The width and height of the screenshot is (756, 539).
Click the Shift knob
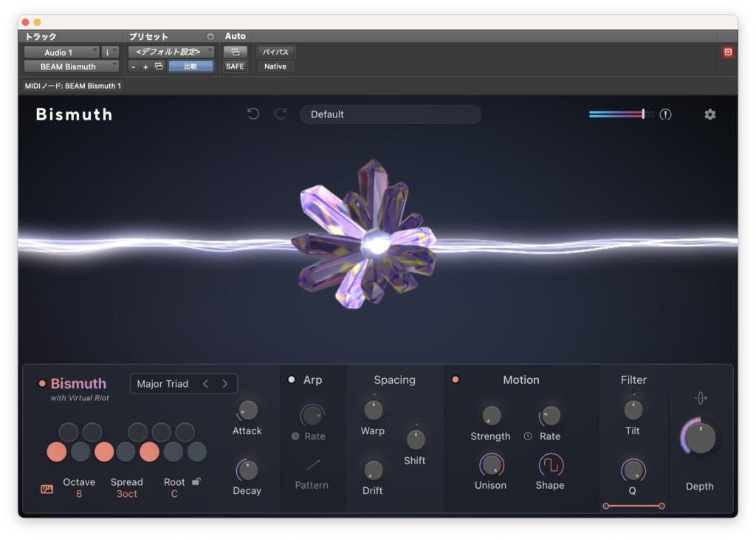pyautogui.click(x=416, y=439)
